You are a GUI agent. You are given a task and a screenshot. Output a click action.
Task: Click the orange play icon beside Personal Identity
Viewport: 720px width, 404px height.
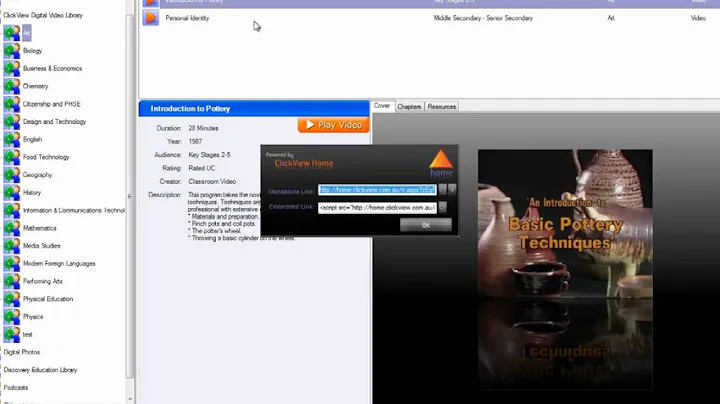click(151, 18)
